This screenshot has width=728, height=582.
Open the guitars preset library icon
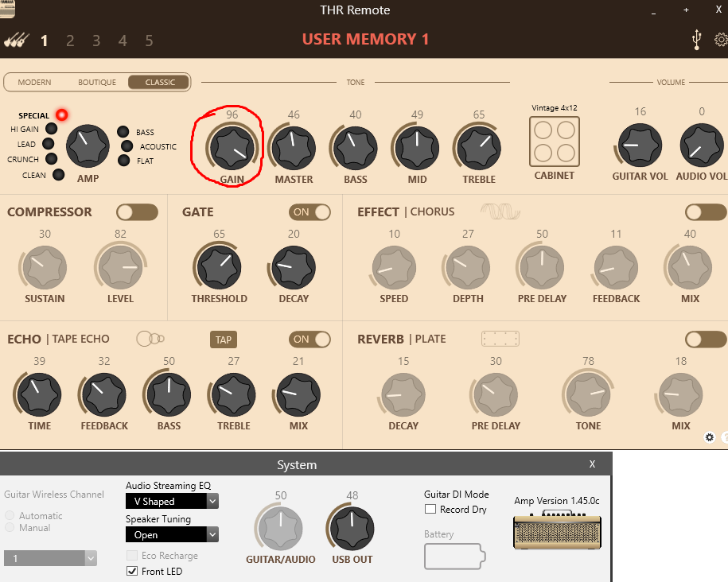[x=17, y=41]
